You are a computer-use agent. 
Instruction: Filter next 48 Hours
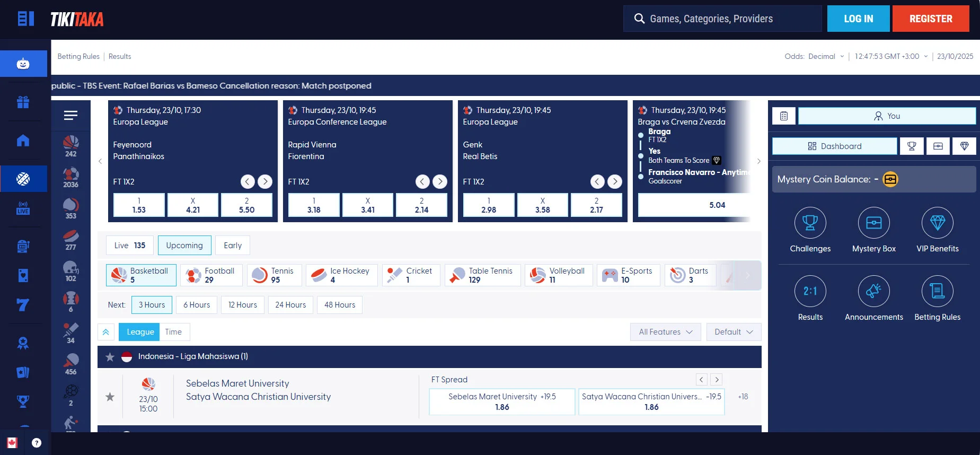click(340, 305)
